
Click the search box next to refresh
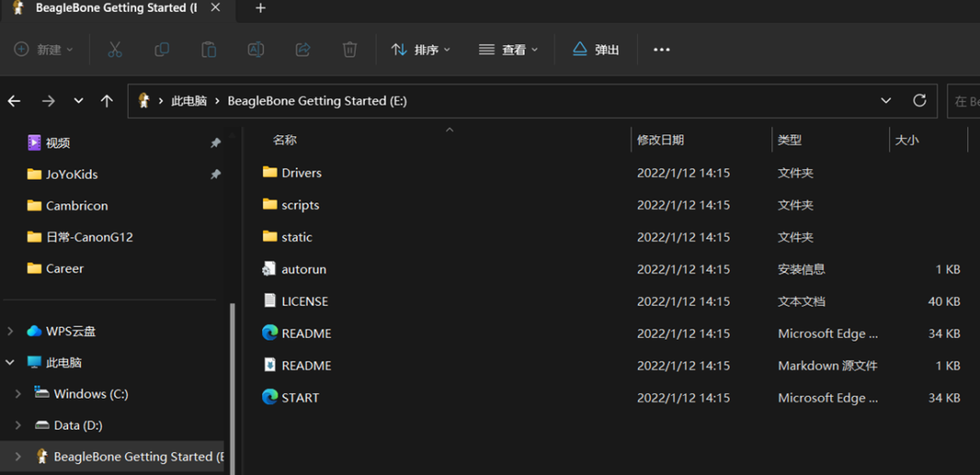tap(964, 101)
